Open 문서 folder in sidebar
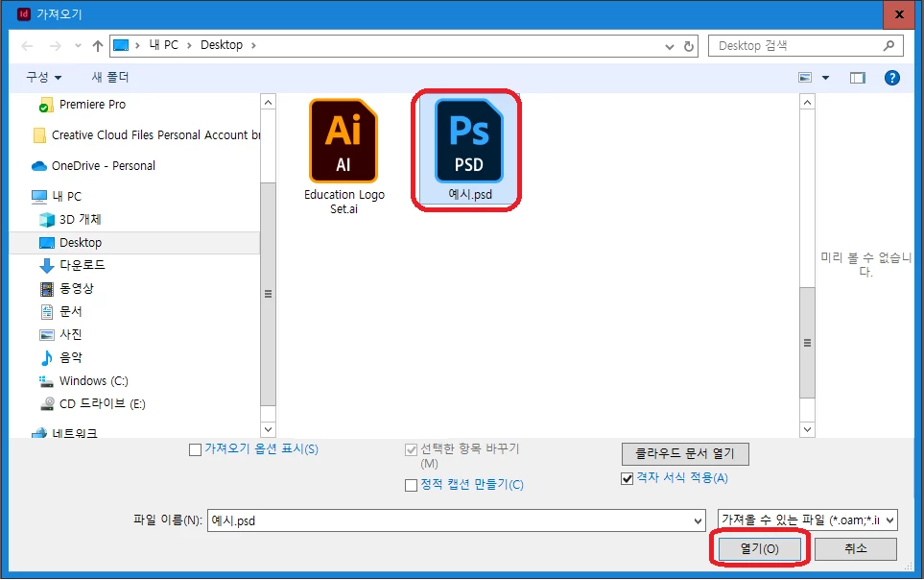Viewport: 924px width, 580px height. [x=60, y=311]
